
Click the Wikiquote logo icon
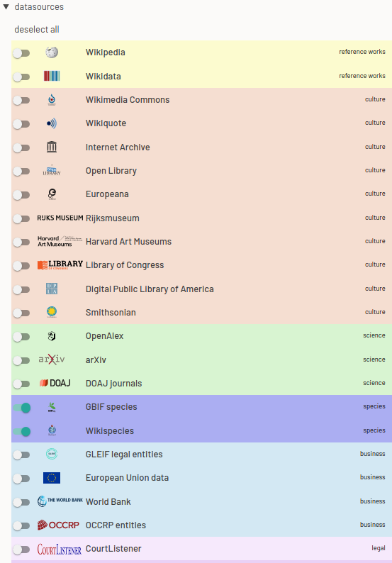(x=52, y=123)
